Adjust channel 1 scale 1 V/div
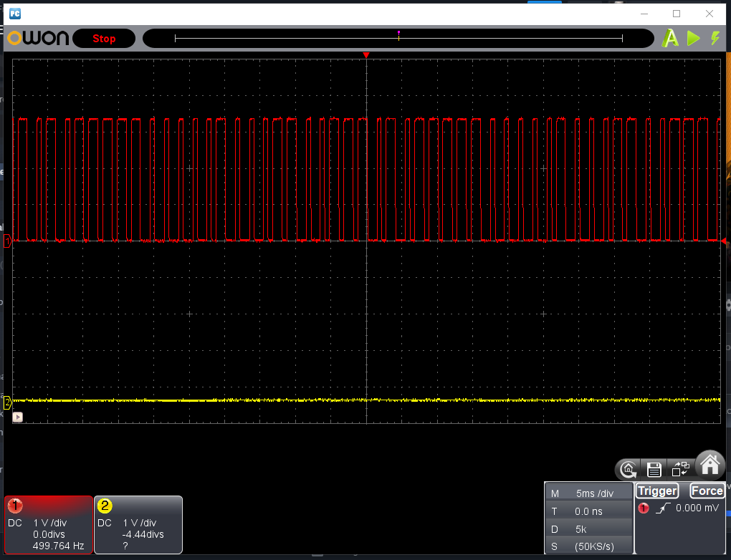Image resolution: width=731 pixels, height=560 pixels. 50,523
